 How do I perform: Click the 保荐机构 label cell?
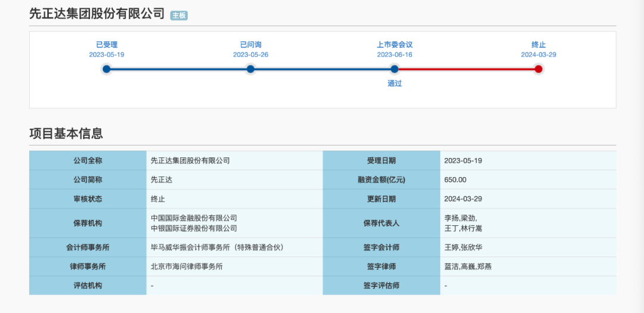pyautogui.click(x=88, y=223)
